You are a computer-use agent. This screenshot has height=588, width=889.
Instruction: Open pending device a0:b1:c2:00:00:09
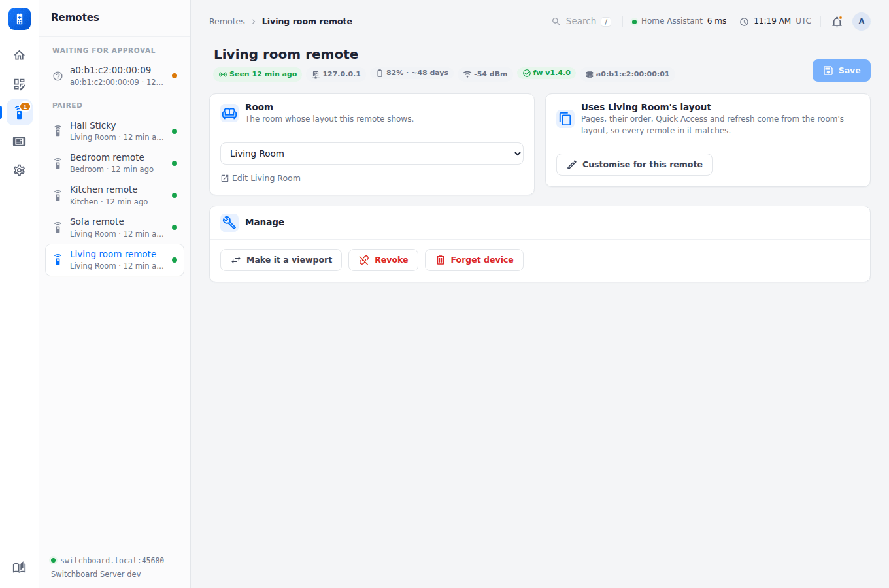pyautogui.click(x=114, y=76)
